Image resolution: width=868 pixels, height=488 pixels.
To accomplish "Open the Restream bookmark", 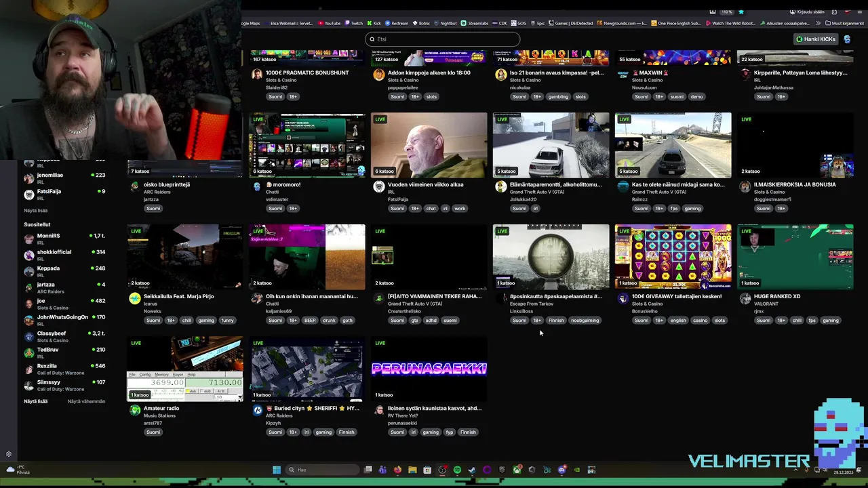I will tap(397, 23).
